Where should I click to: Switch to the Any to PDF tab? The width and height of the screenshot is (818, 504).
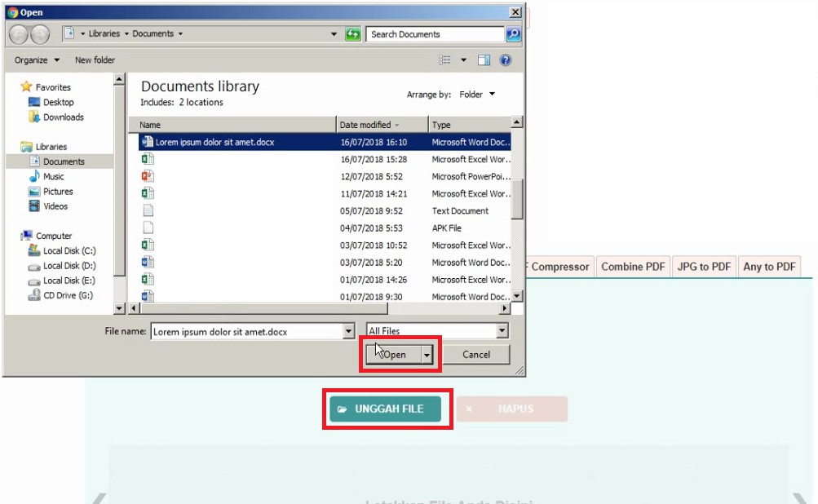(769, 267)
